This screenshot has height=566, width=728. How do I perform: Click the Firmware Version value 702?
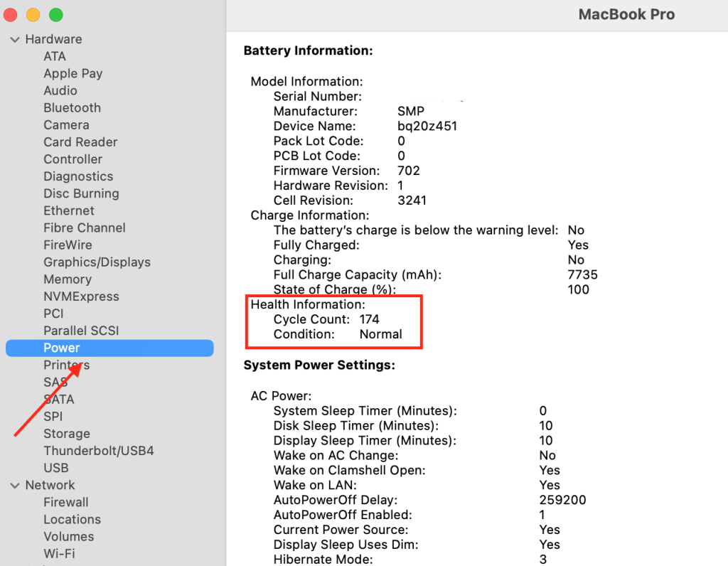tap(409, 171)
